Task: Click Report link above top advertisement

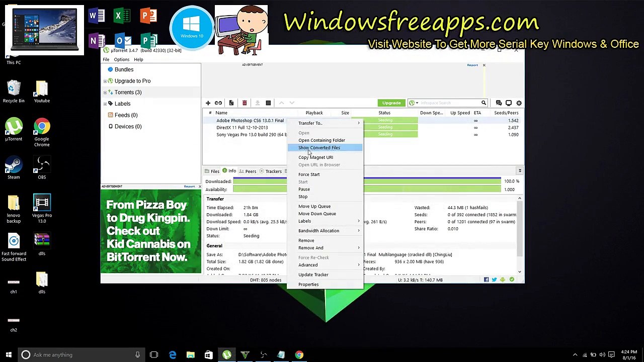Action: pos(472,65)
